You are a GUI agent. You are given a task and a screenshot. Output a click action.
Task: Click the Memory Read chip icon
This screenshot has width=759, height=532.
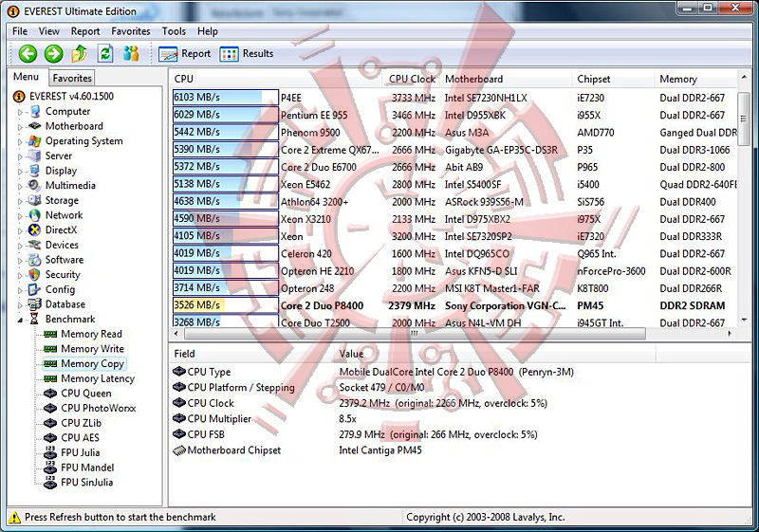50,334
